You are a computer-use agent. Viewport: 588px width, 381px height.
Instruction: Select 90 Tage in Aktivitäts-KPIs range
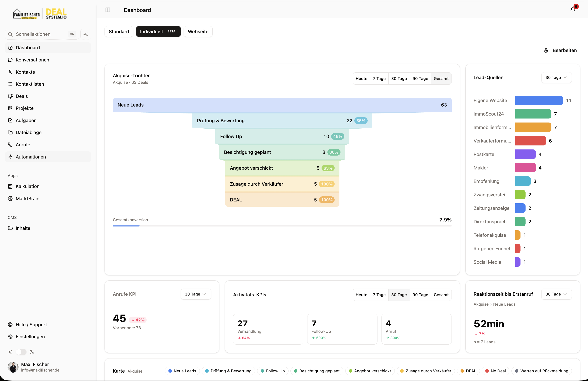[x=420, y=295]
